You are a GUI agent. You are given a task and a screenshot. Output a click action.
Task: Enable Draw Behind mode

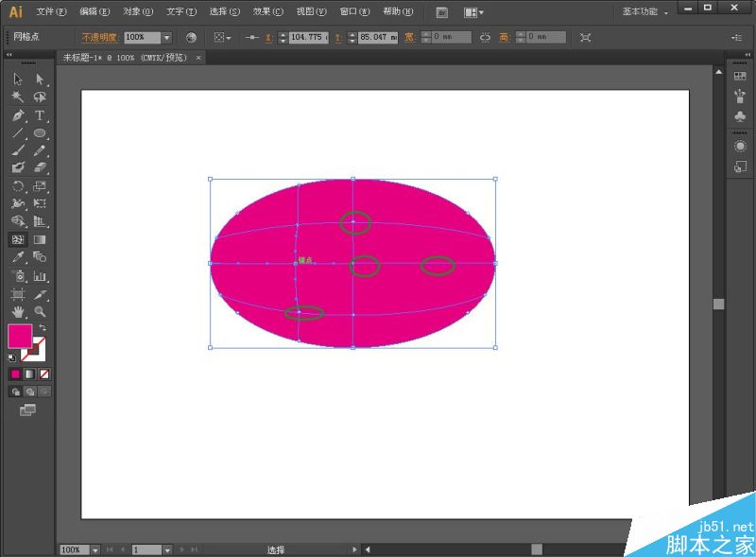[30, 392]
